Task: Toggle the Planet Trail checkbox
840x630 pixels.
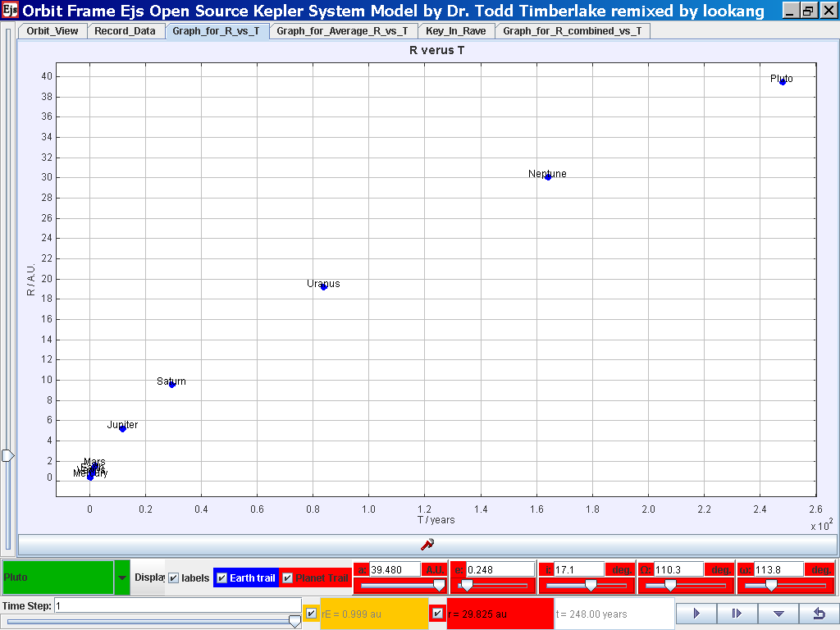Action: 287,578
